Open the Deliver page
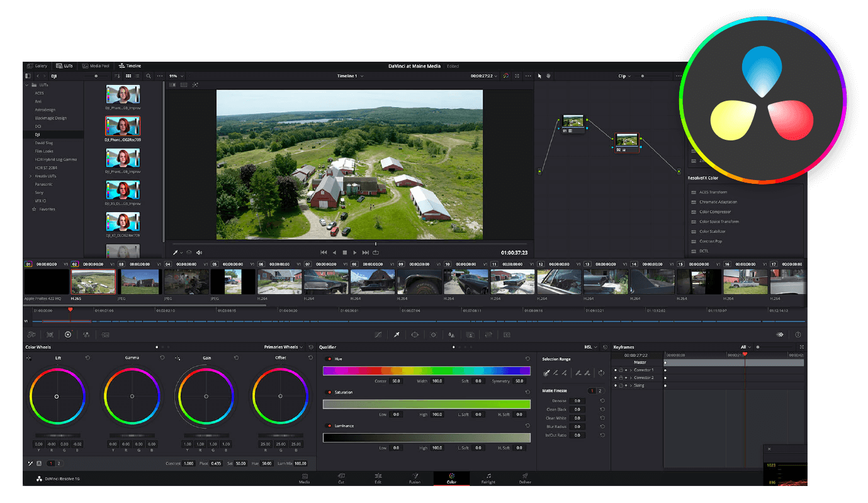This screenshot has height=503, width=868. (524, 478)
